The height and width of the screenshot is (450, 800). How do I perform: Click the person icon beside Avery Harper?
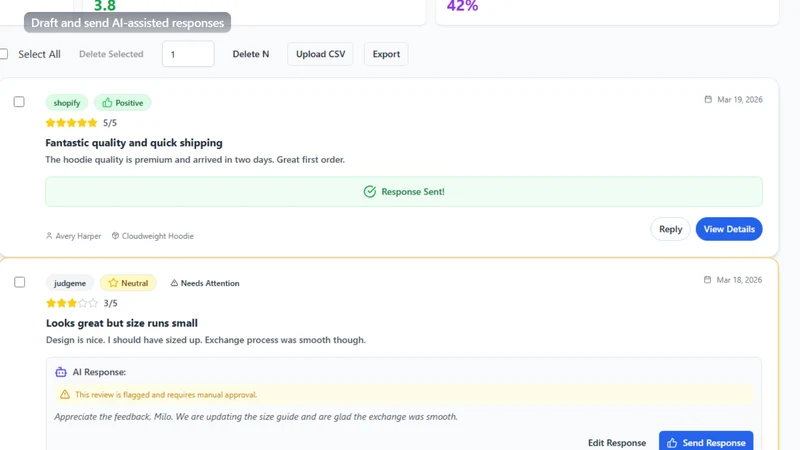tap(49, 236)
